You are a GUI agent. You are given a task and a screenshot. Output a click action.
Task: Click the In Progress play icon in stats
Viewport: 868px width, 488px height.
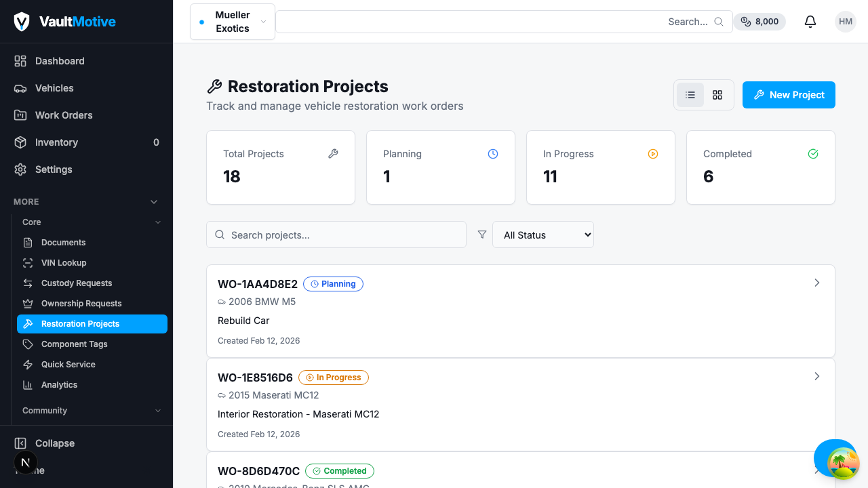pyautogui.click(x=653, y=154)
